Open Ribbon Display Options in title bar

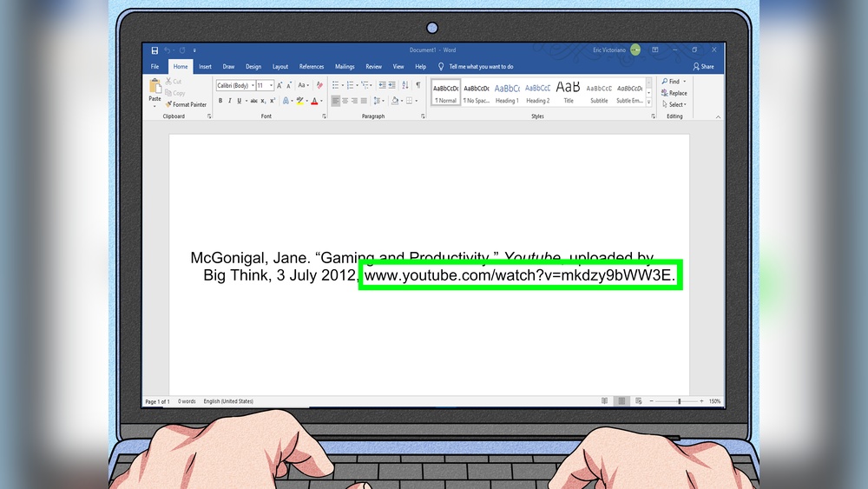(654, 50)
